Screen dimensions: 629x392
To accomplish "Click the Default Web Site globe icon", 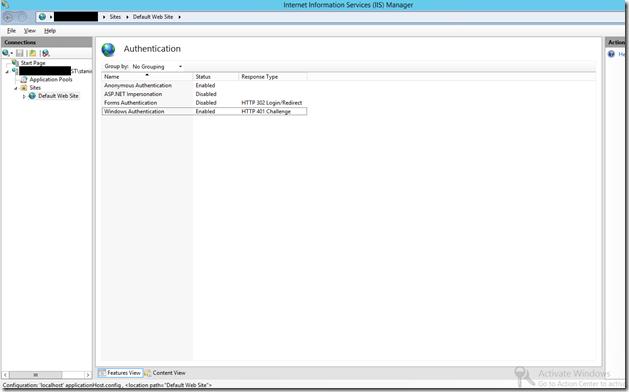I will [32, 96].
